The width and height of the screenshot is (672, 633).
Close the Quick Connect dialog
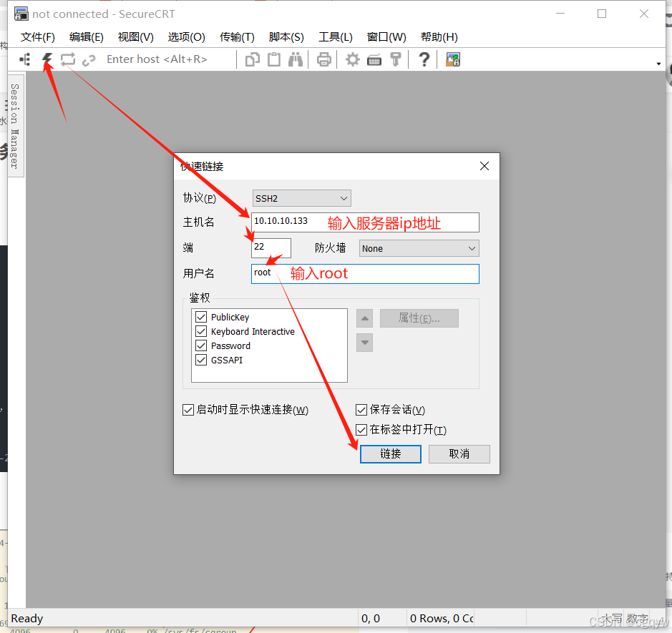[x=484, y=166]
